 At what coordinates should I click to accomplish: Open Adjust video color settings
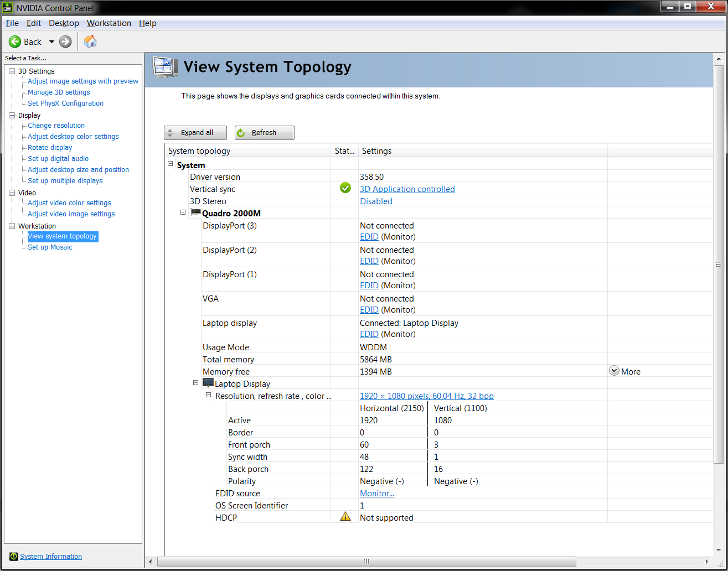pyautogui.click(x=69, y=203)
